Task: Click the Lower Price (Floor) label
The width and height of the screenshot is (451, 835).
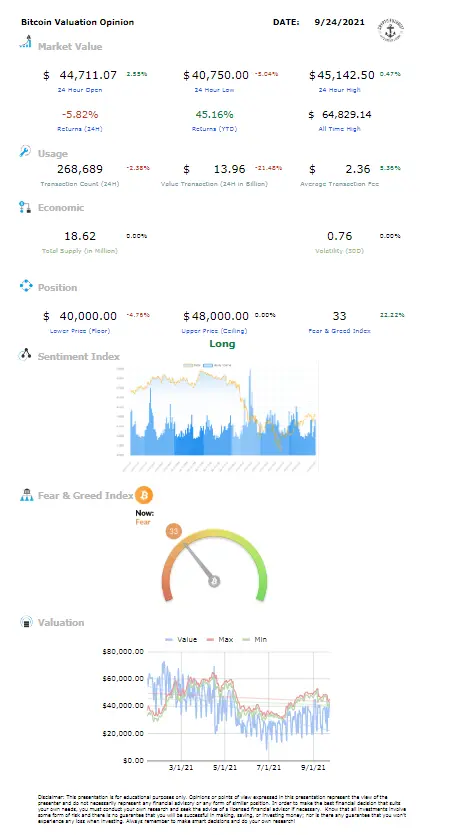Action: click(x=80, y=331)
